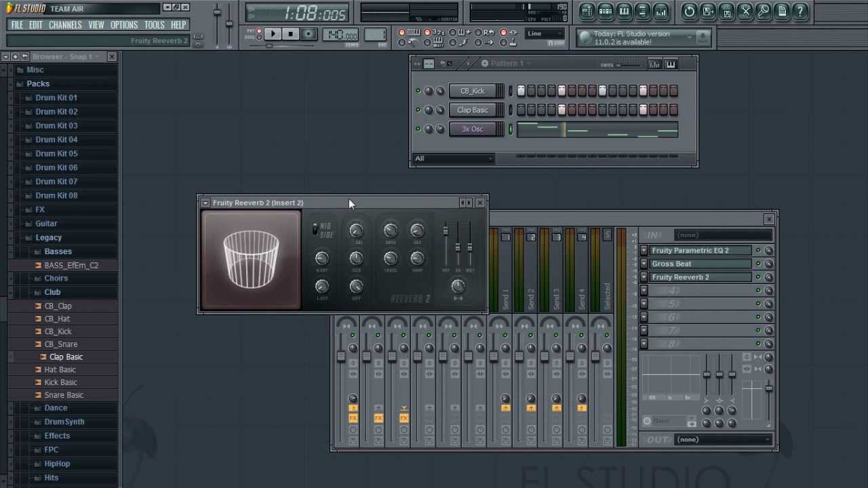Open the project info document icon
Image resolution: width=868 pixels, height=488 pixels.
(781, 11)
